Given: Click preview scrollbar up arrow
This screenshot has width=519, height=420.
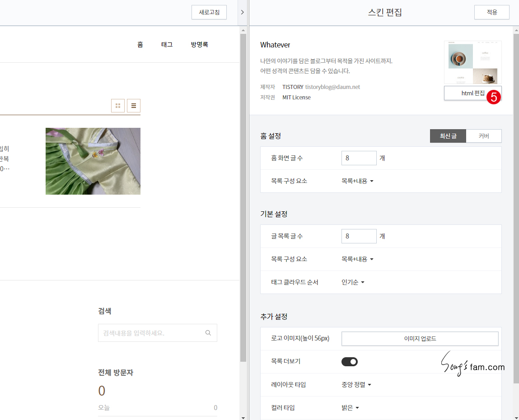Looking at the screenshot, I should [243, 30].
